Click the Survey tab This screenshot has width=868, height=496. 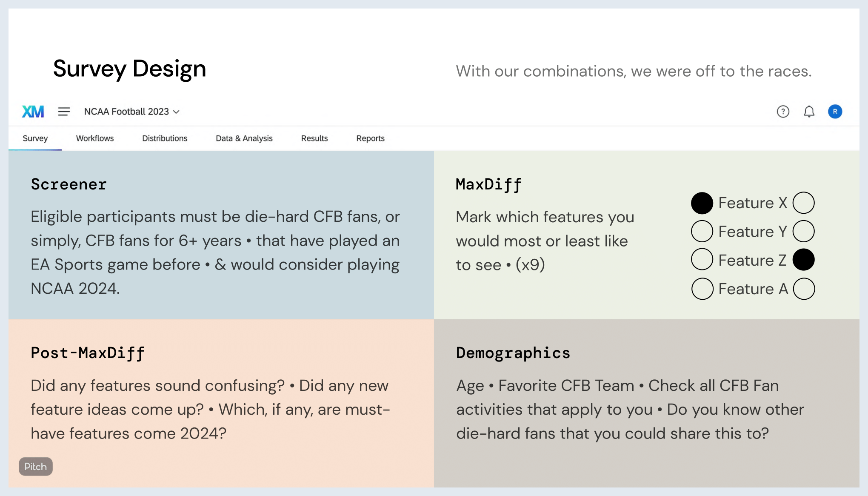coord(35,138)
